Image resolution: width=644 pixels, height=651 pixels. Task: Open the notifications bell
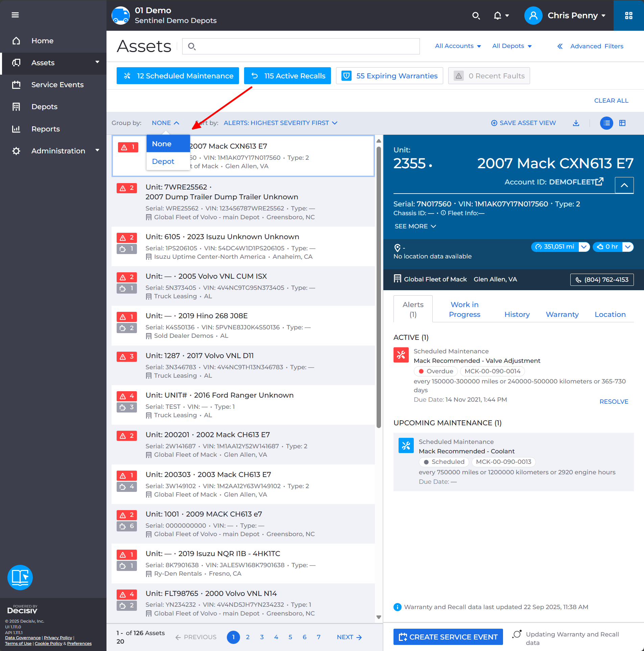click(498, 16)
